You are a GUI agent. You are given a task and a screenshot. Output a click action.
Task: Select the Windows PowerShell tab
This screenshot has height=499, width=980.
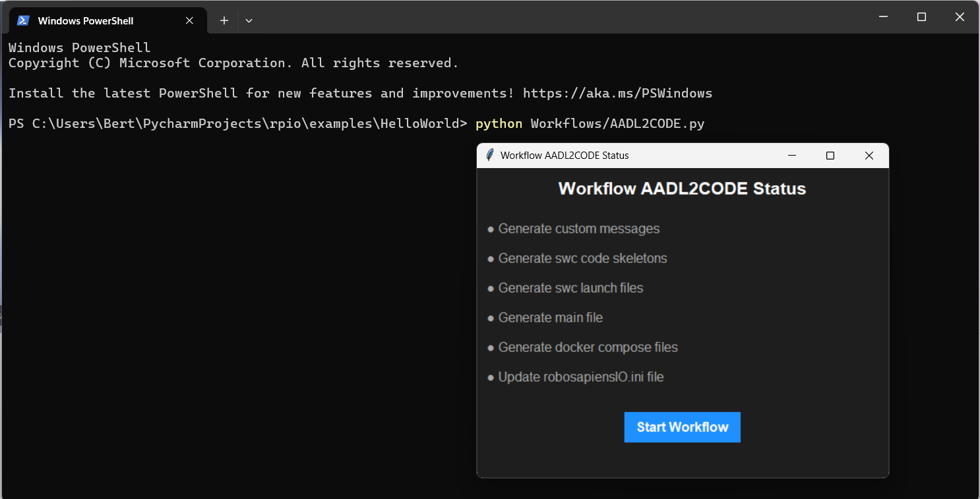86,20
